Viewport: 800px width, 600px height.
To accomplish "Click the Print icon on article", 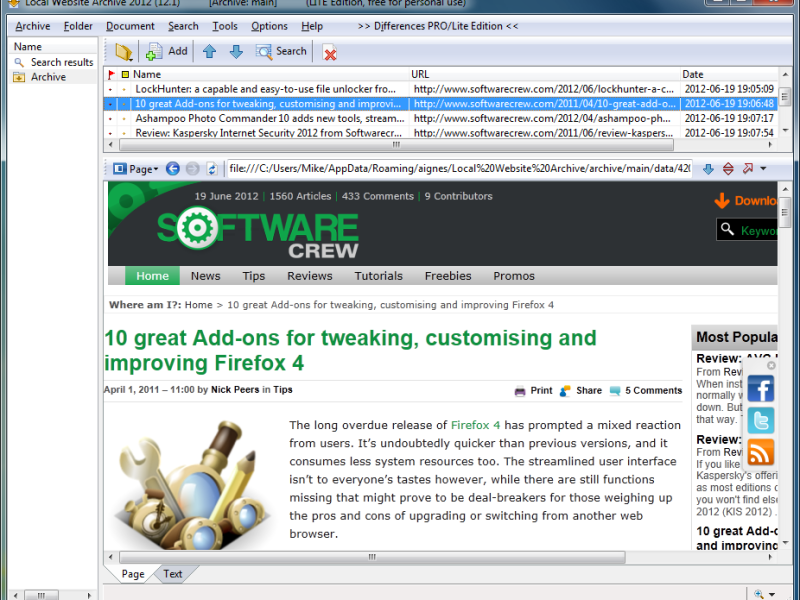I will tap(520, 391).
